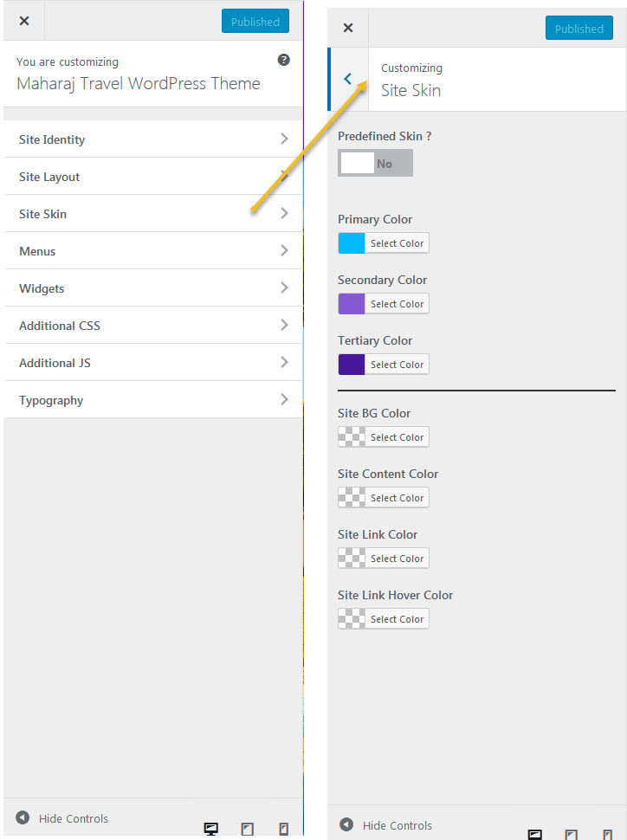Click the help question mark icon
Image resolution: width=627 pixels, height=840 pixels.
click(284, 61)
